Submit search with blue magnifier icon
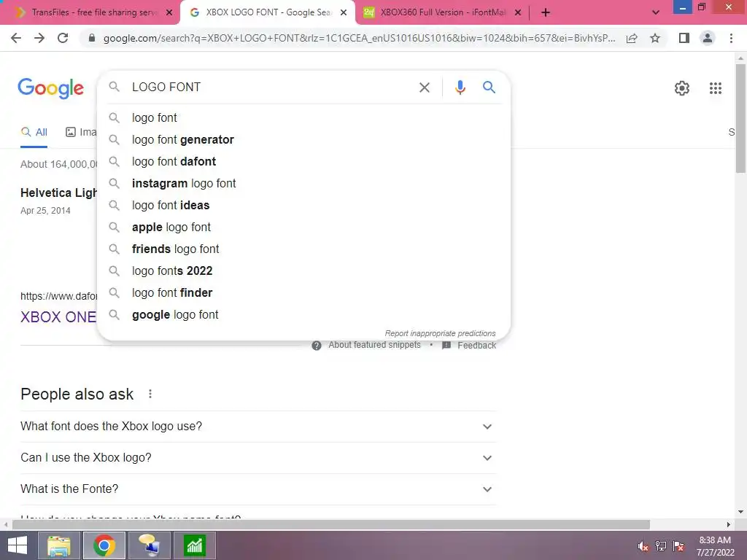This screenshot has height=560, width=747. coord(489,87)
